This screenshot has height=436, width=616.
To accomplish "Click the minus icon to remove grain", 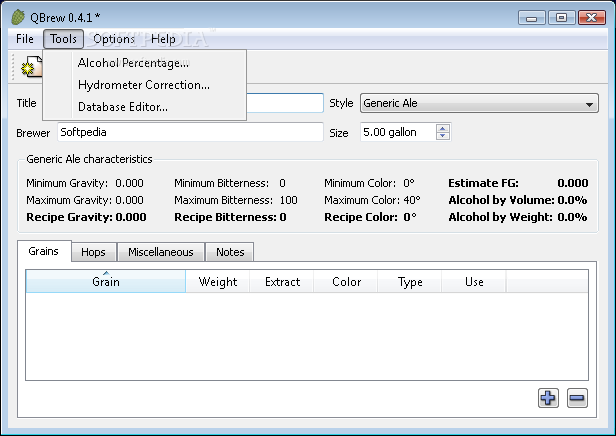I will [x=577, y=398].
